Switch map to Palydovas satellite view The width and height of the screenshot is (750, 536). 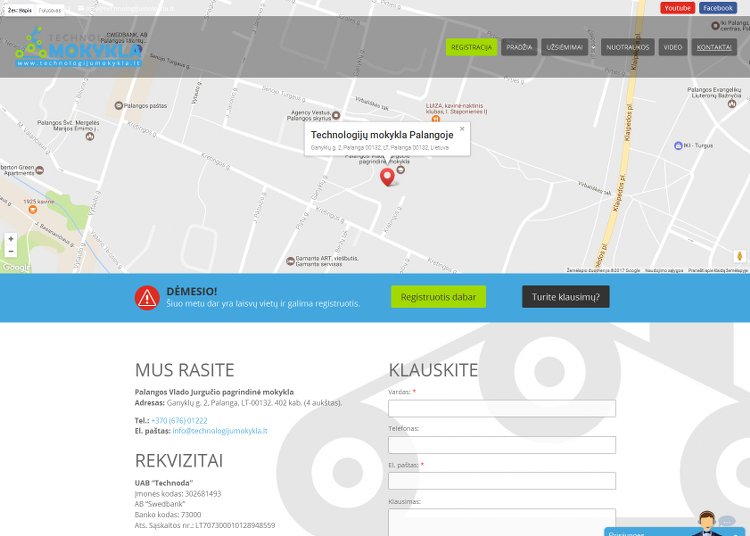(50, 10)
